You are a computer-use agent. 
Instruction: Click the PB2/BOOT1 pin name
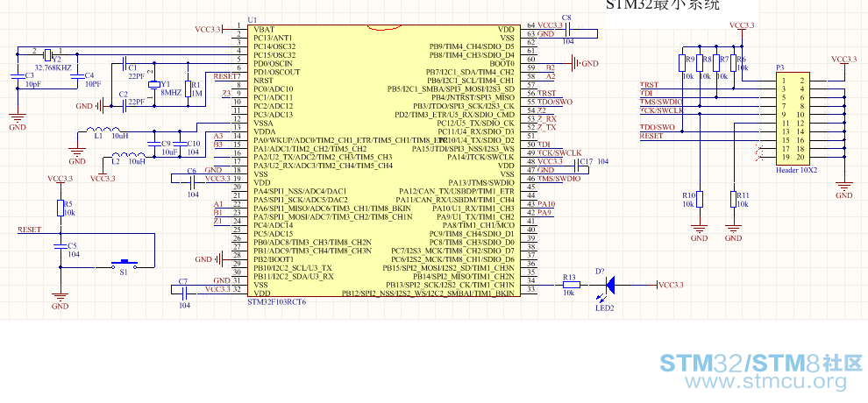(x=274, y=259)
